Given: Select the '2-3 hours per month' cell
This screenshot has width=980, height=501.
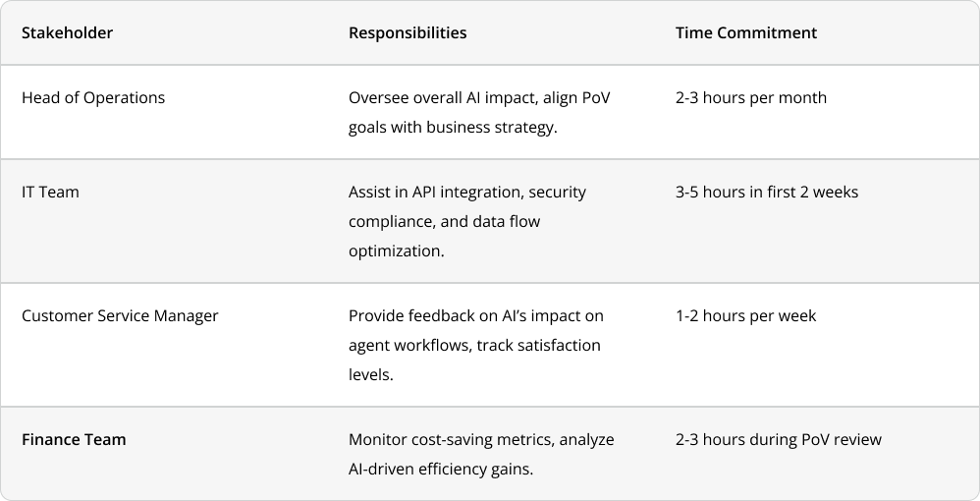Looking at the screenshot, I should coord(751,98).
